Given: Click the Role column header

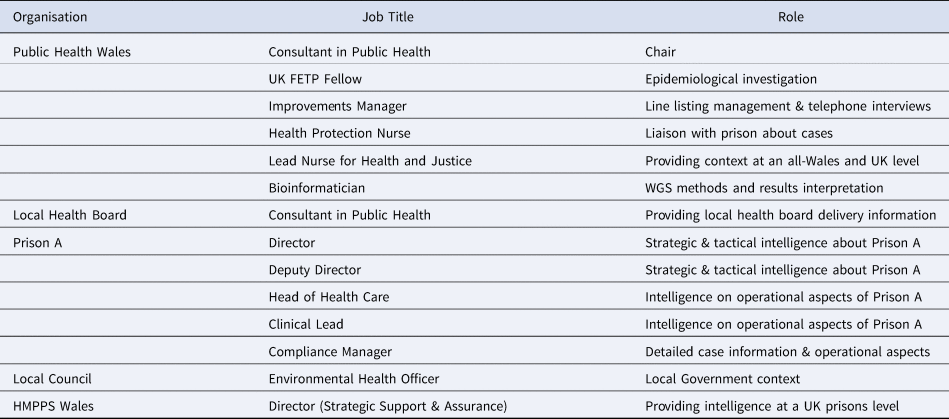Looking at the screenshot, I should 791,17.
